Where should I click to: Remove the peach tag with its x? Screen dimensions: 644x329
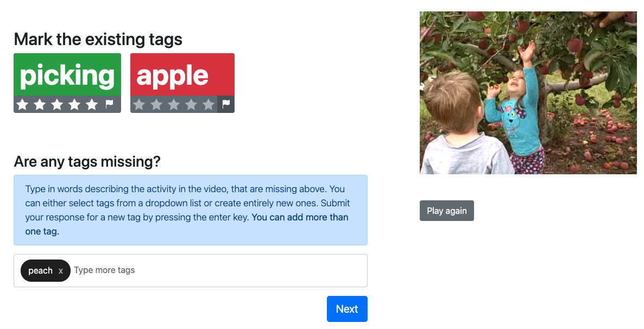tap(61, 271)
